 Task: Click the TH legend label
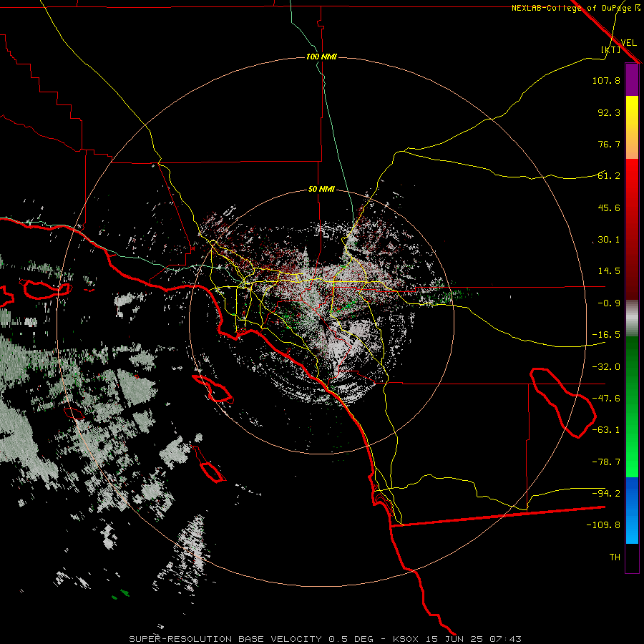click(615, 557)
